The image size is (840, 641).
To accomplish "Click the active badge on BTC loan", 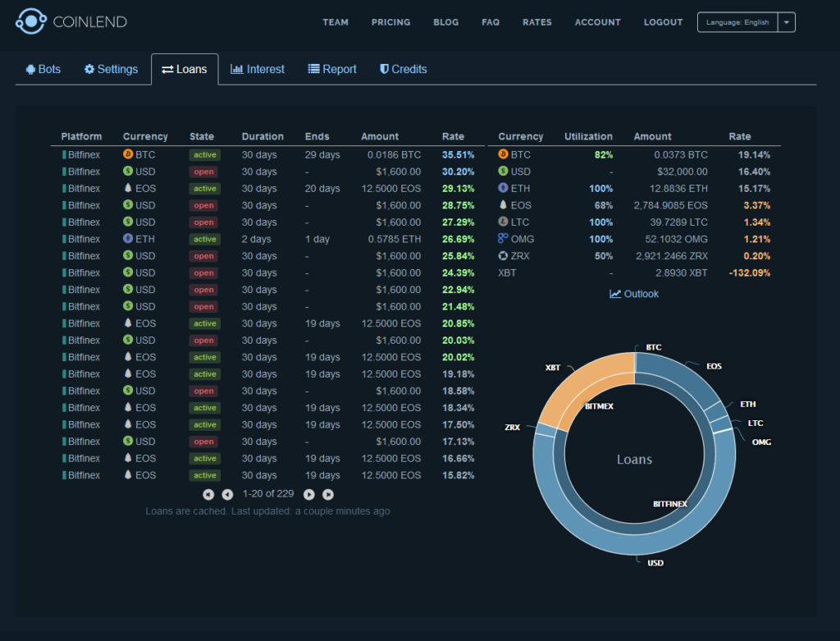I will [204, 155].
